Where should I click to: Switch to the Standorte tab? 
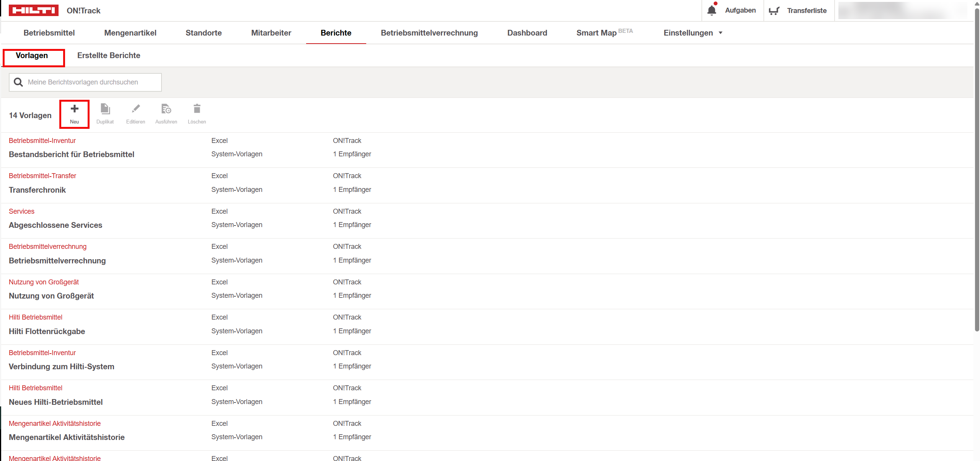pyautogui.click(x=204, y=33)
